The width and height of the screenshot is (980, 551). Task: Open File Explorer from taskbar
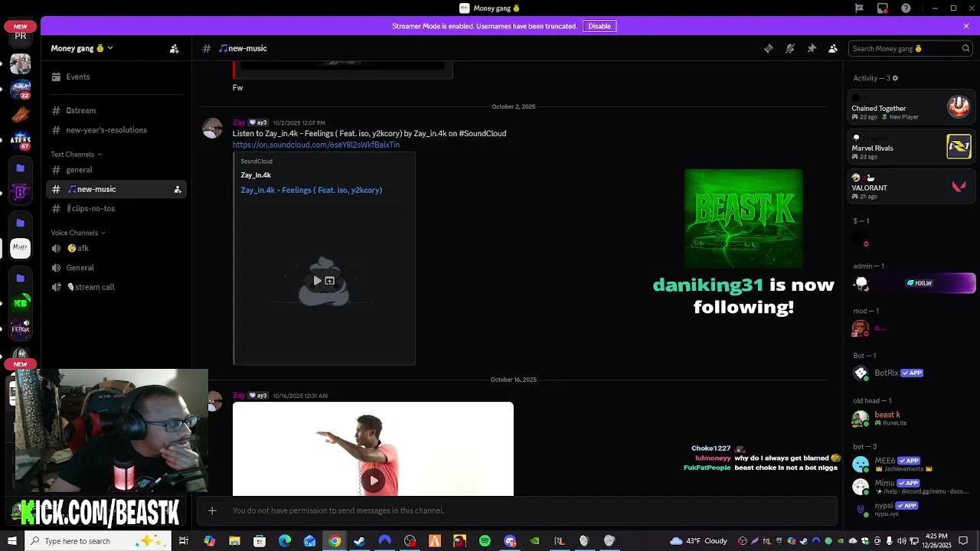(234, 541)
